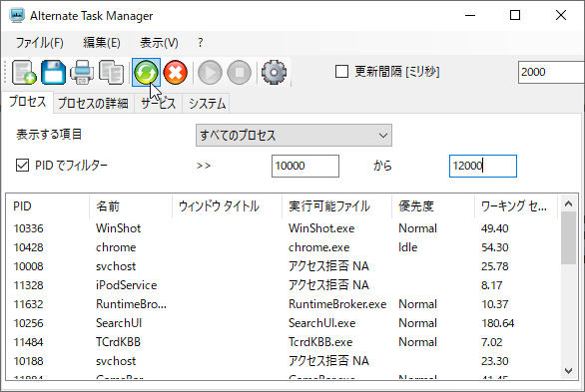Image resolution: width=585 pixels, height=392 pixels.
Task: Open the ファイル(F) menu
Action: [40, 43]
